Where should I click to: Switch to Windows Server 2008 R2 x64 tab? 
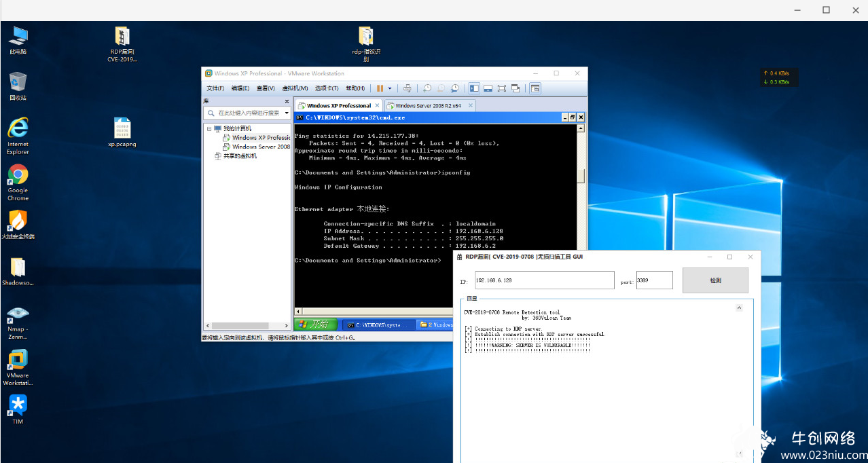click(x=429, y=105)
